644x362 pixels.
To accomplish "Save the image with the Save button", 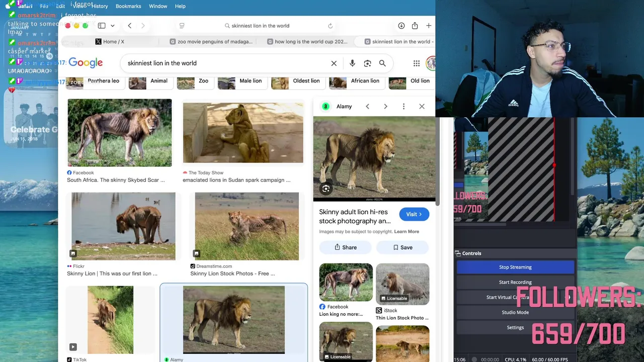I will pyautogui.click(x=403, y=247).
